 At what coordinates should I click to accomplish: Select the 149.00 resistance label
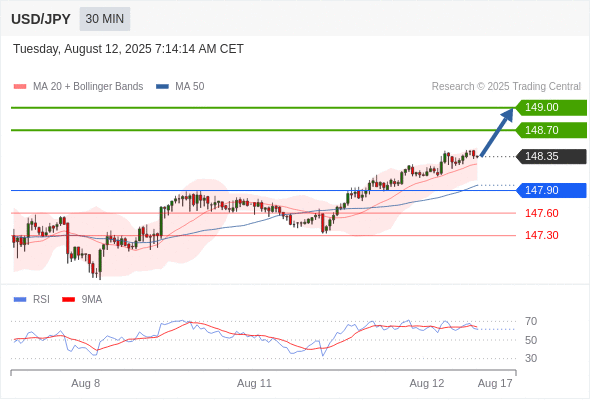551,108
